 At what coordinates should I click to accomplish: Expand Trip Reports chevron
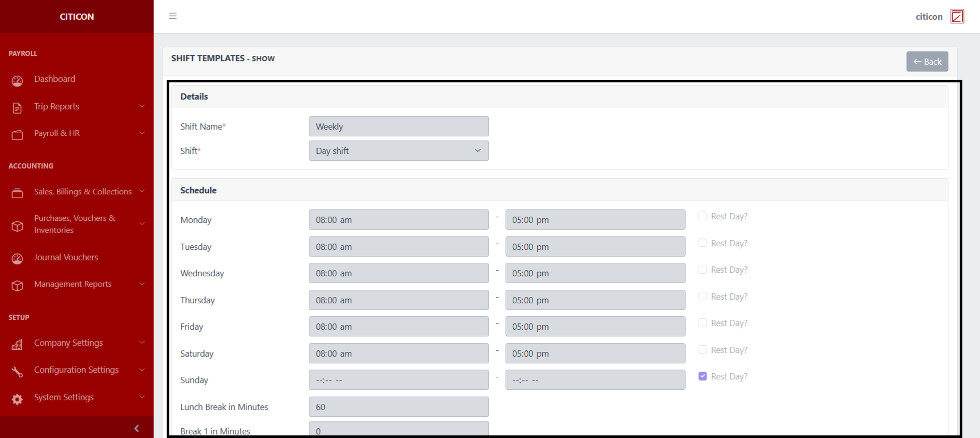tap(142, 106)
